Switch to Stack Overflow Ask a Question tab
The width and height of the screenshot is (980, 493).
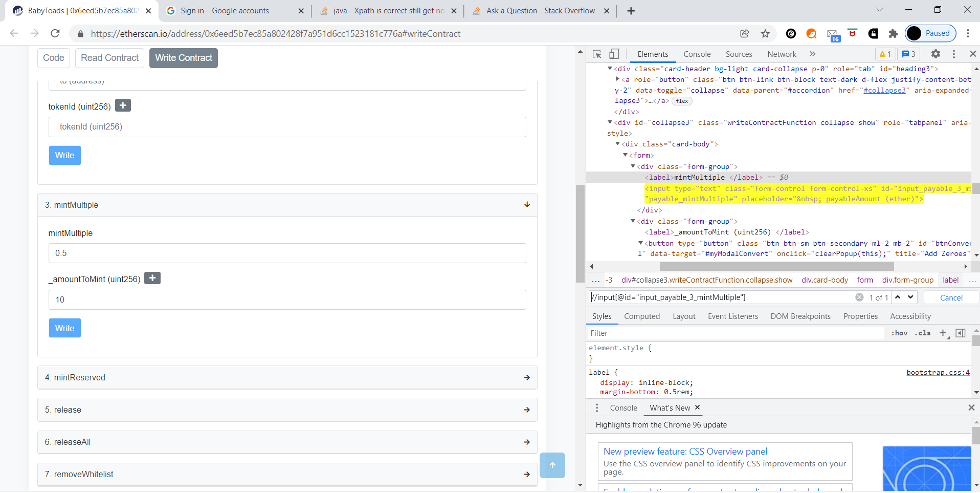pyautogui.click(x=540, y=11)
